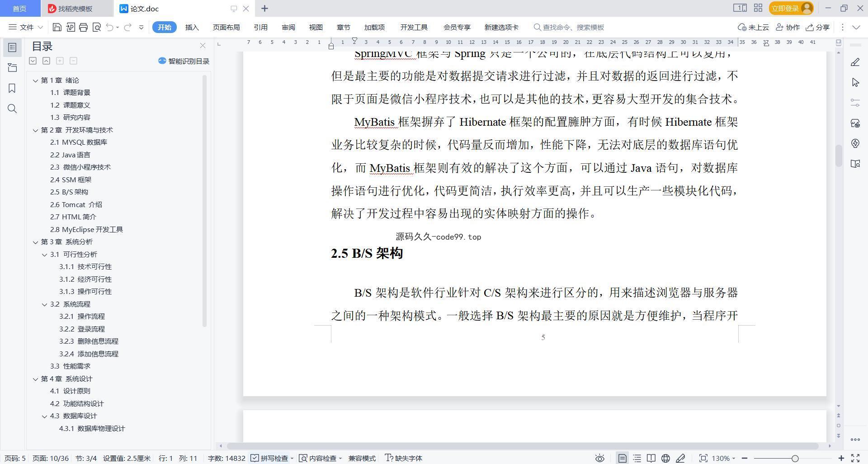Click fullscreen icon in status bar

(855, 458)
